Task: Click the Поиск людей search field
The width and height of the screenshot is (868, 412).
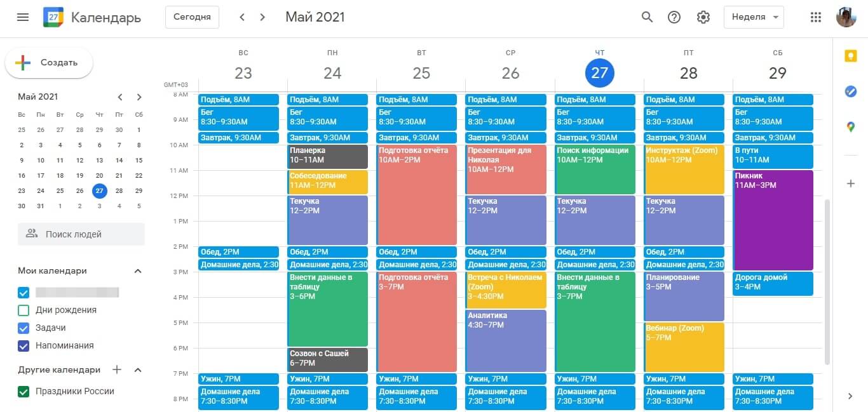Action: [x=81, y=234]
